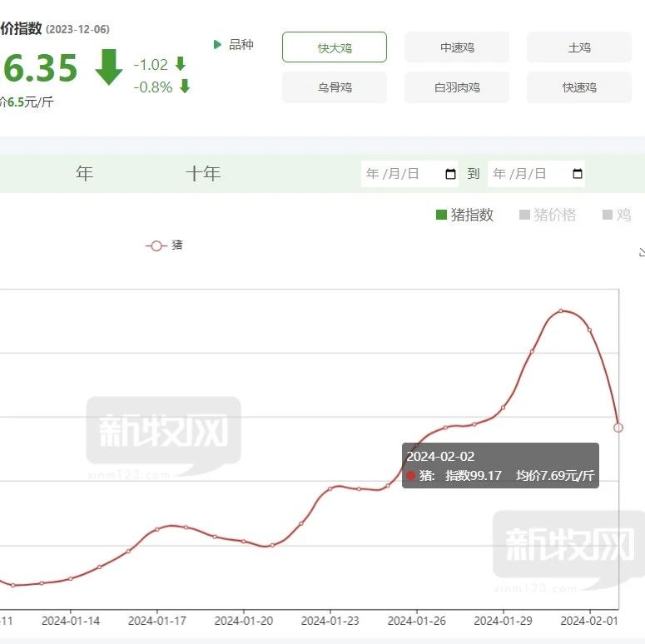The height and width of the screenshot is (644, 645).
Task: Switch to the 十年 time range tab
Action: [x=203, y=173]
